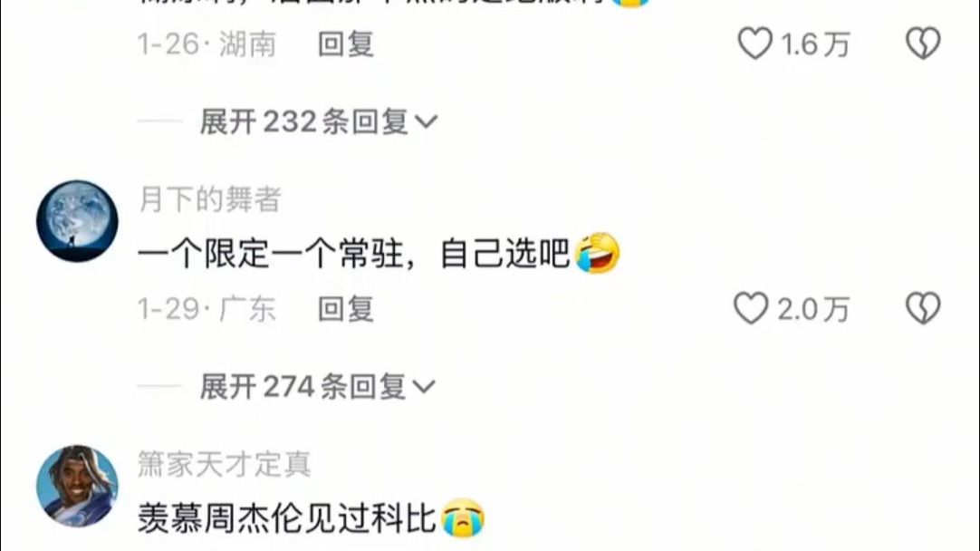Dislike the 1-26 湖南 comment
Image resolution: width=980 pixels, height=551 pixels.
click(923, 43)
